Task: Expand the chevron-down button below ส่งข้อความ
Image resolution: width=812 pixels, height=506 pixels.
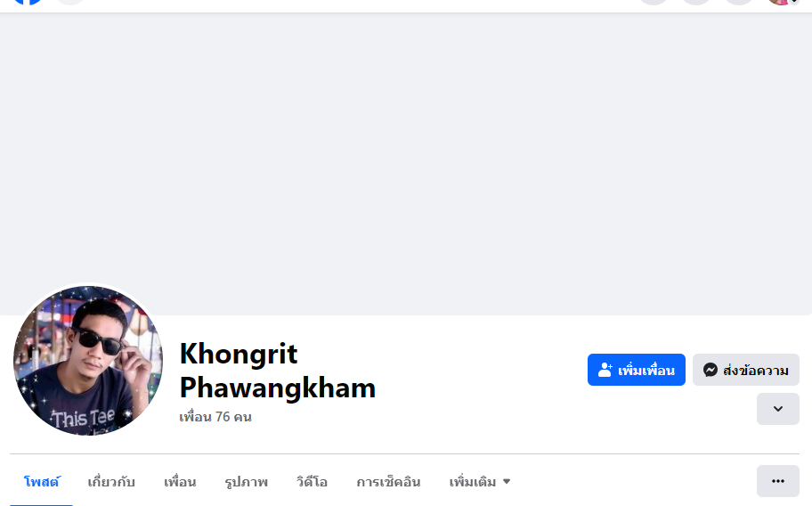Action: coord(778,409)
